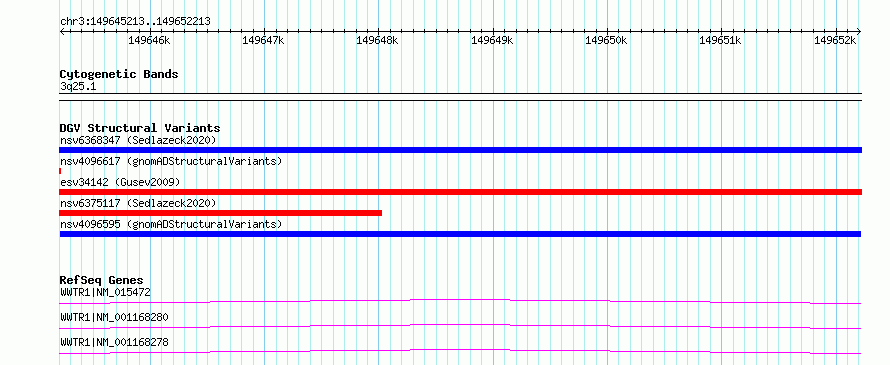Select the 3q25.1 band label

coord(78,86)
